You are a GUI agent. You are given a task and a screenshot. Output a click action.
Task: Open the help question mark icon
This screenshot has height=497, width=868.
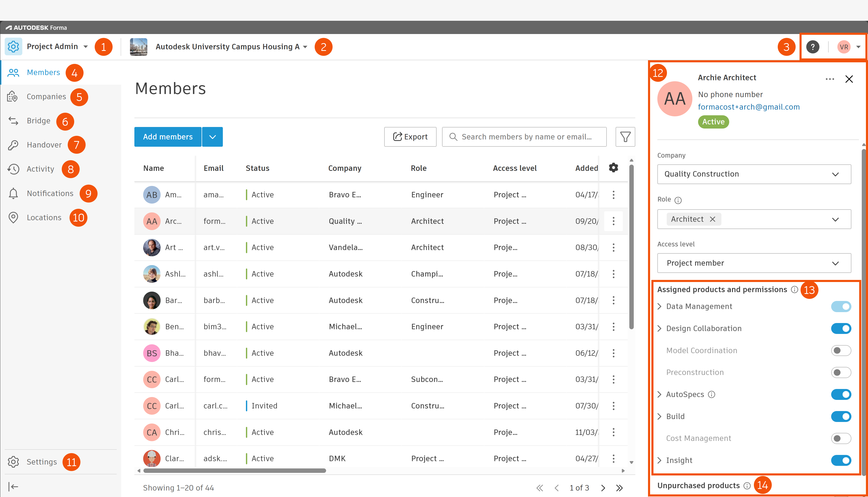click(812, 47)
